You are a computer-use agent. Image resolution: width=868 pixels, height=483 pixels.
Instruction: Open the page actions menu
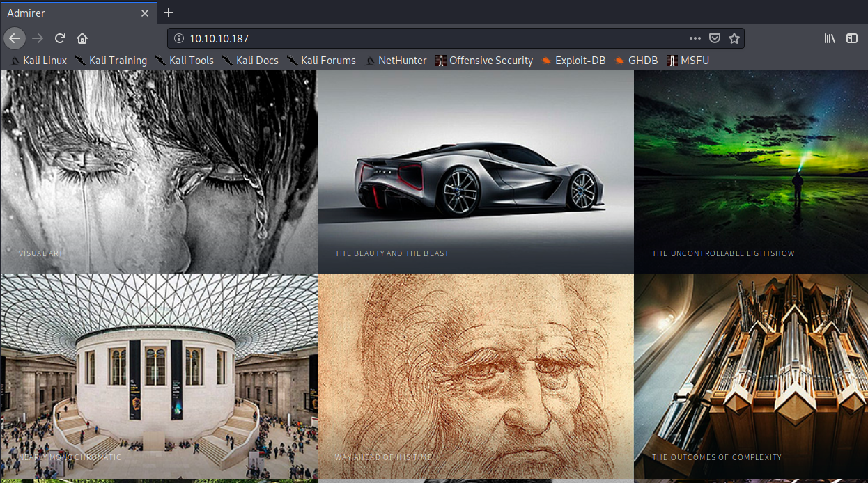[x=695, y=38]
